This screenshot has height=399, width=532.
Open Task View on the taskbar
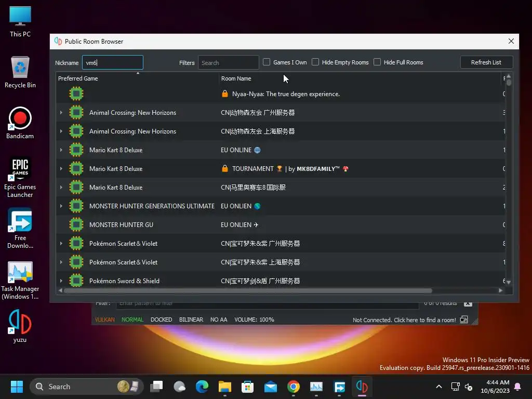tap(157, 387)
